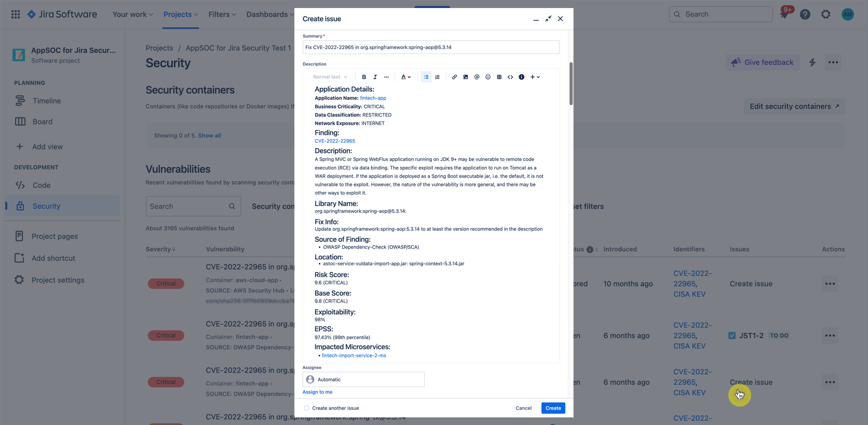This screenshot has width=868, height=425.
Task: Expand the Dashboards menu
Action: (x=270, y=14)
